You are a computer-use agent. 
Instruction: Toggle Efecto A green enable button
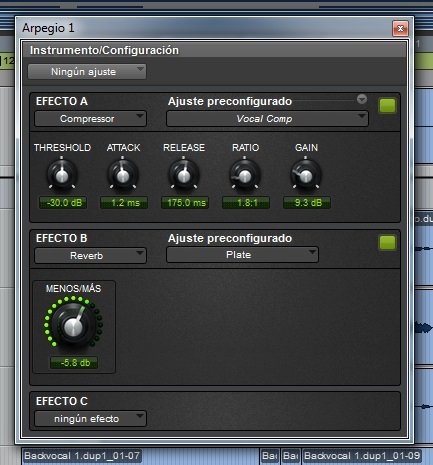(388, 106)
